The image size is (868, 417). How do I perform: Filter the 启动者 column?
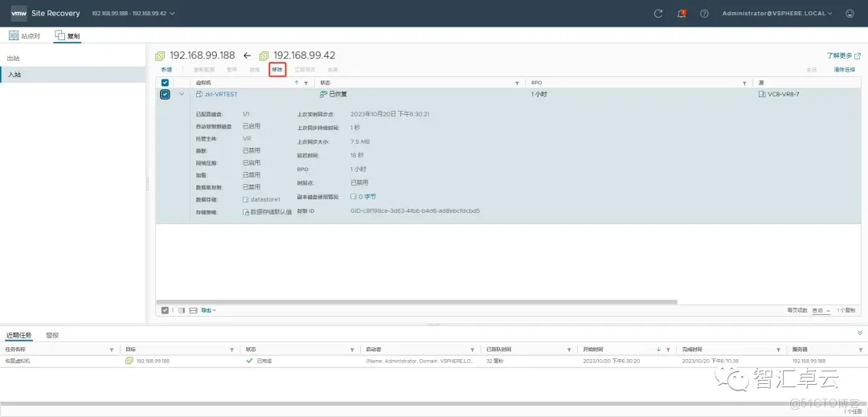pyautogui.click(x=473, y=350)
